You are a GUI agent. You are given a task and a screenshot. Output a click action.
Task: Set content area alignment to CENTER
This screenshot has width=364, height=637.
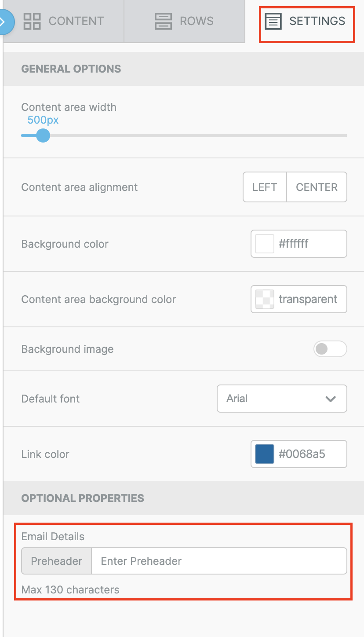point(317,187)
